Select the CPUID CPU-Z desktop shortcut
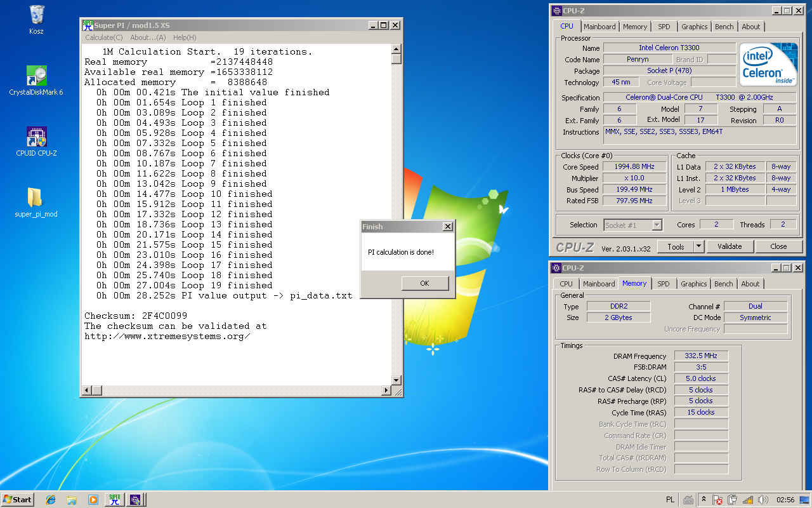The image size is (812, 508). (x=36, y=142)
